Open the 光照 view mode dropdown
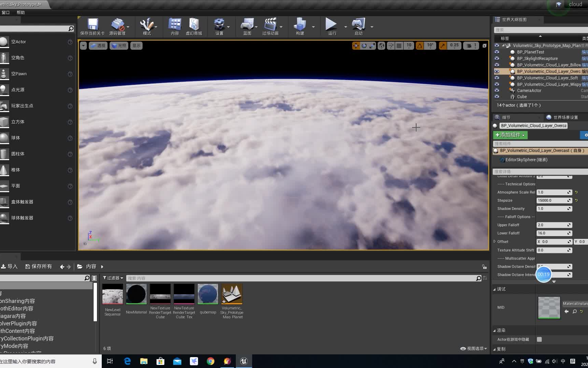 [119, 45]
